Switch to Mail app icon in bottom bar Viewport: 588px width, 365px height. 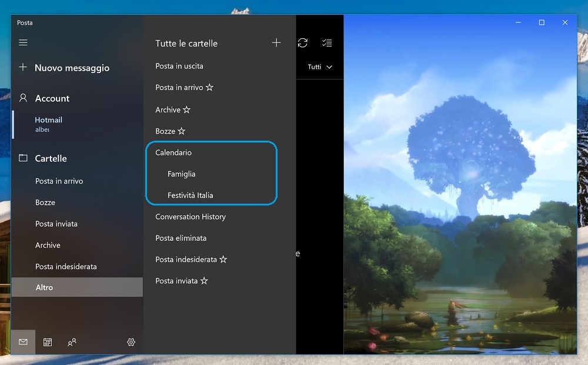click(24, 341)
